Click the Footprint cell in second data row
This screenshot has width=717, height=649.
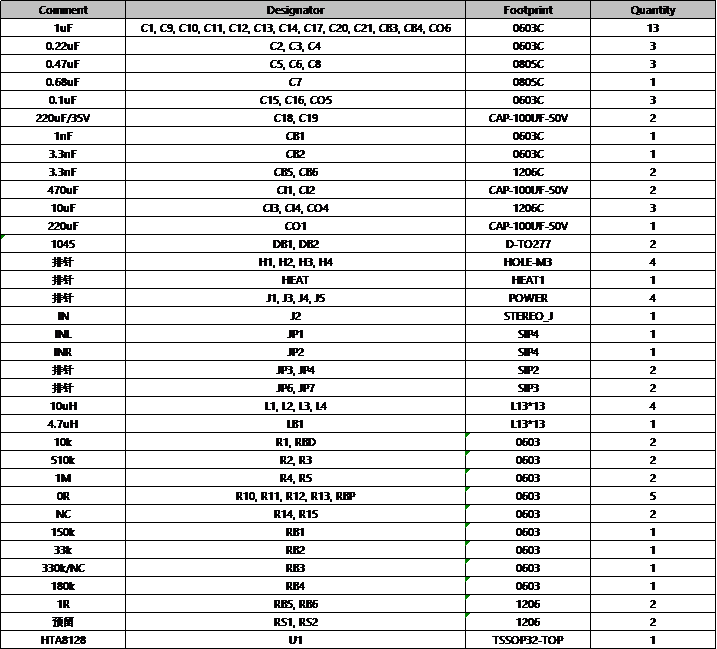click(527, 47)
